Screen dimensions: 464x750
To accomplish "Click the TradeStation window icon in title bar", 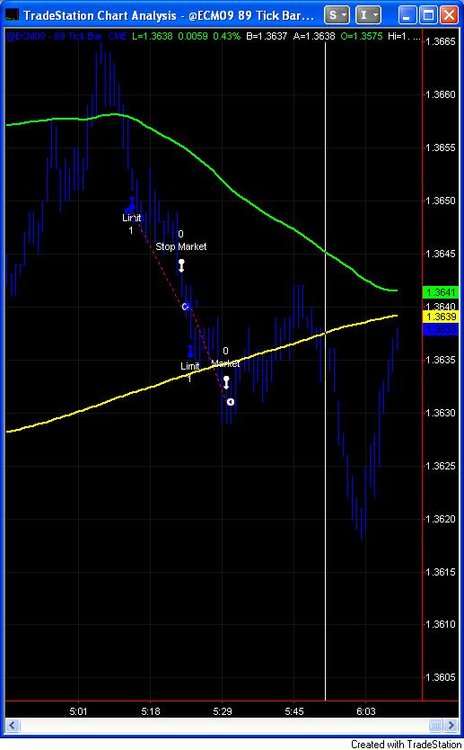I will point(12,15).
